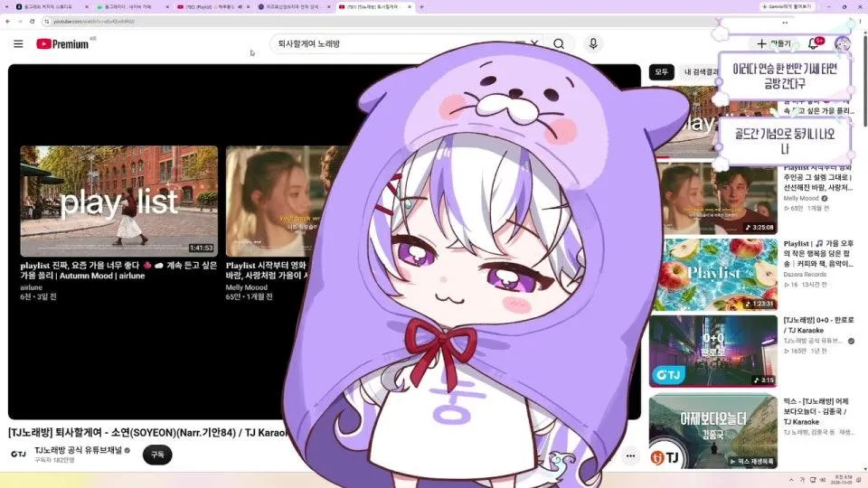The image size is (868, 488).
Task: Open the YouTube hamburger guide menu
Action: pos(18,43)
